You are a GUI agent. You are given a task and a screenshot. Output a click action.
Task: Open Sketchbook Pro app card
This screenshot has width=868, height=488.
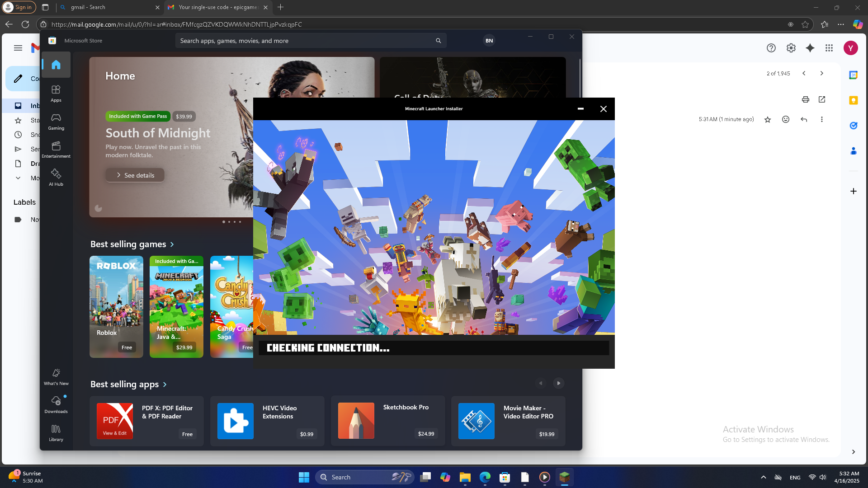click(388, 421)
